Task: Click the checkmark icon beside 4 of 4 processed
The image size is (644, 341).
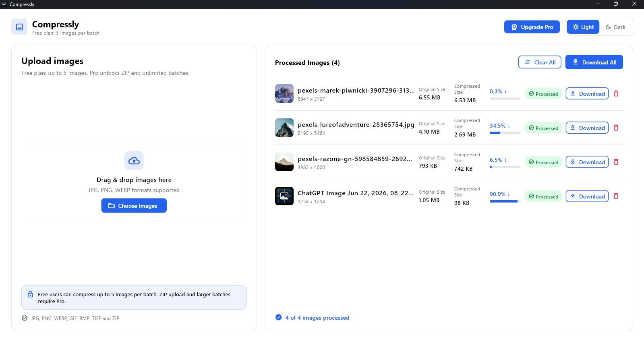Action: 278,317
